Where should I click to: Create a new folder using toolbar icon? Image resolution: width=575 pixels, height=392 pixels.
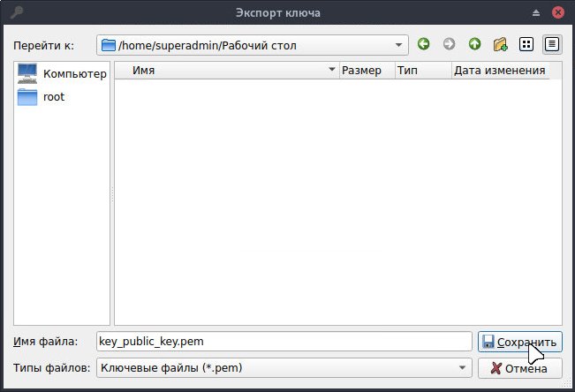point(501,44)
